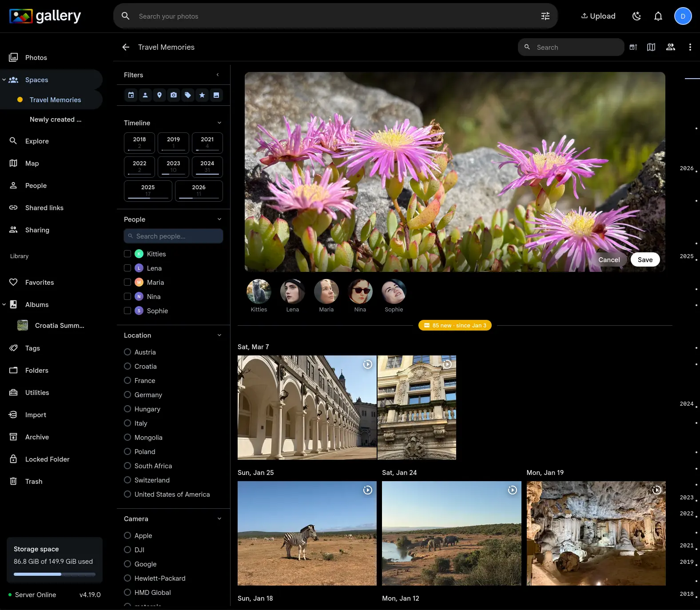
Task: Filter timeline by year 2024
Action: point(207,167)
